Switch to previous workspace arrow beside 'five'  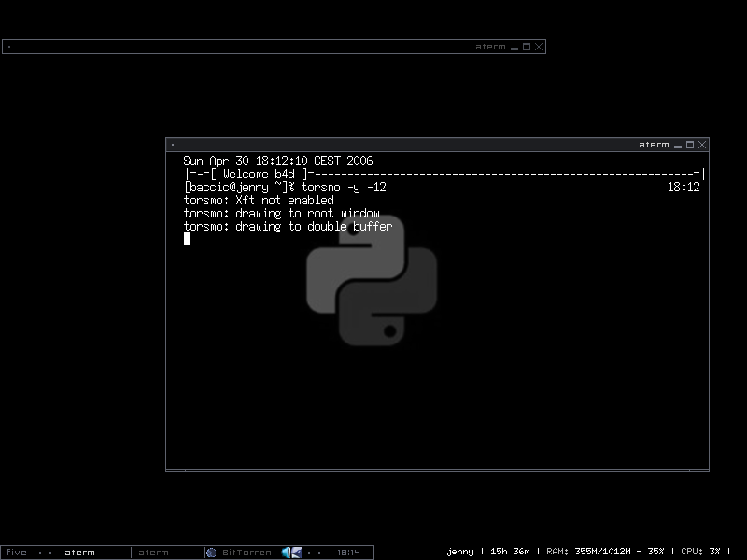coord(39,553)
